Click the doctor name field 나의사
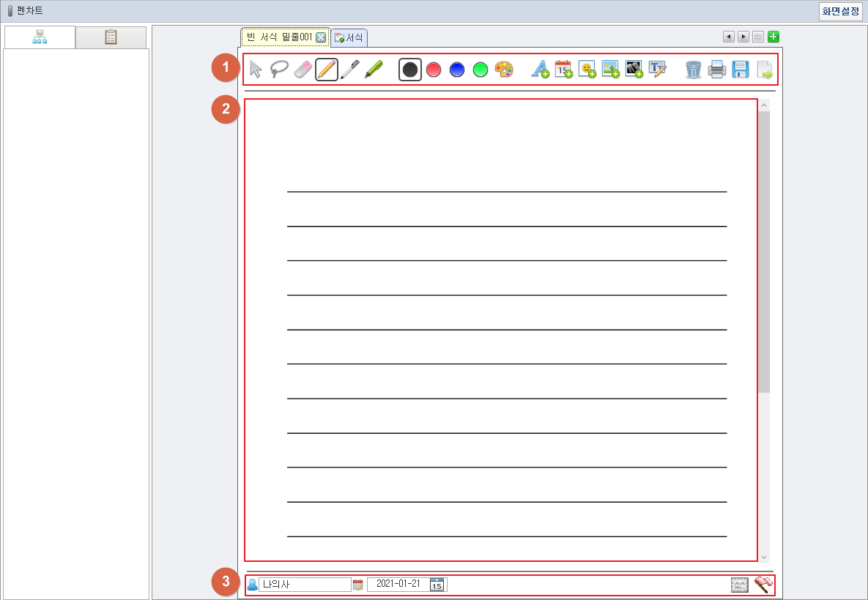This screenshot has height=600, width=868. [304, 585]
